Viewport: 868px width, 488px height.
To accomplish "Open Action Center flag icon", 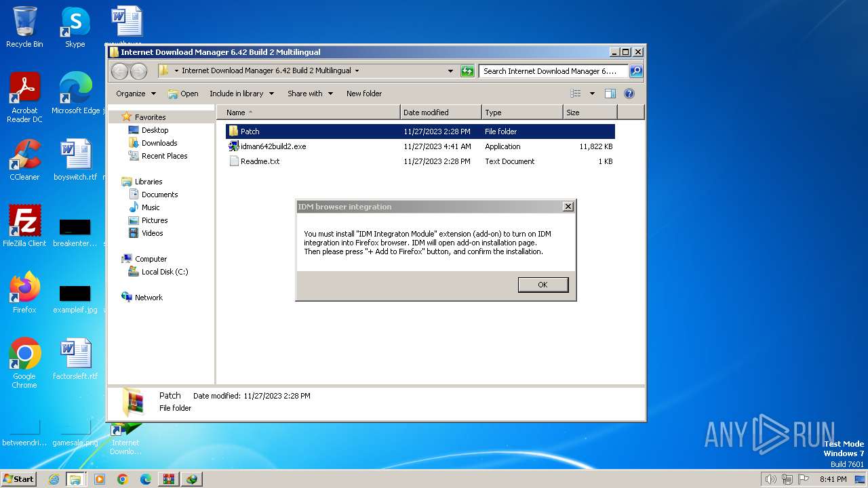I will (x=804, y=479).
